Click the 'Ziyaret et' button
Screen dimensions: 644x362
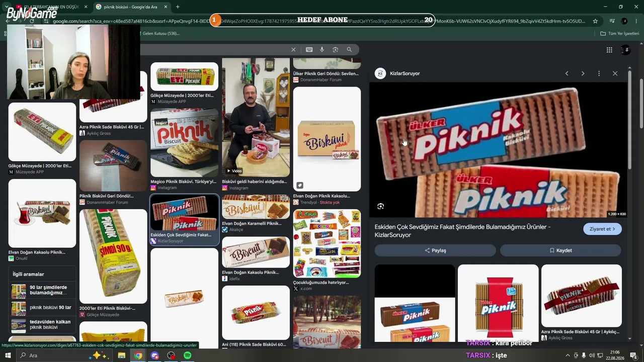(x=603, y=229)
